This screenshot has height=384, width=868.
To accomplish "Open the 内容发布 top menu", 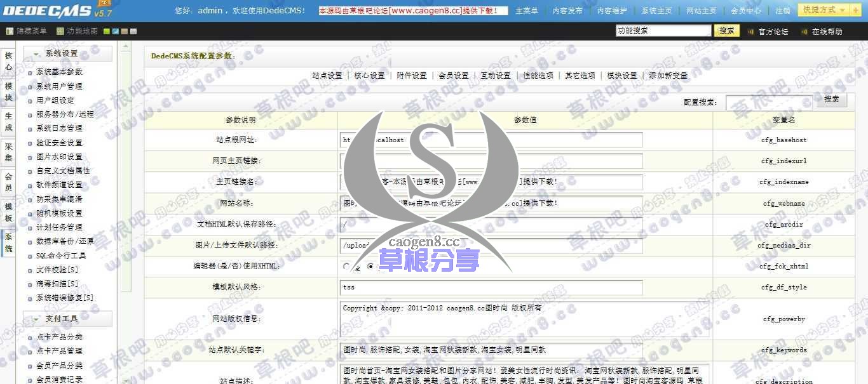I will [567, 10].
